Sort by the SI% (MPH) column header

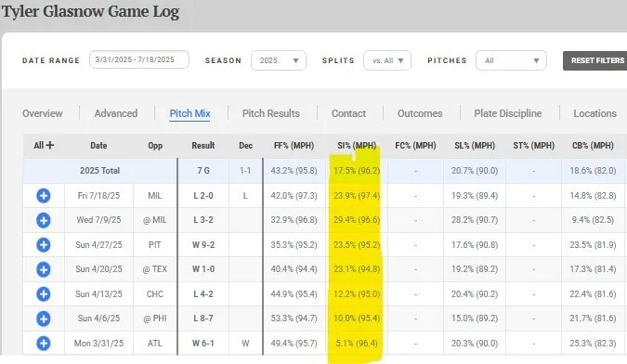(357, 146)
